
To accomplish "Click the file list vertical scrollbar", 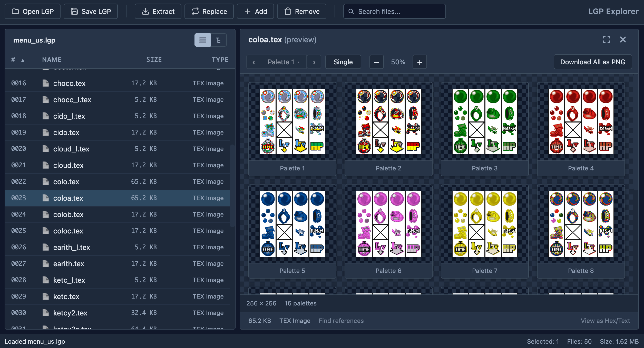I will [x=232, y=186].
